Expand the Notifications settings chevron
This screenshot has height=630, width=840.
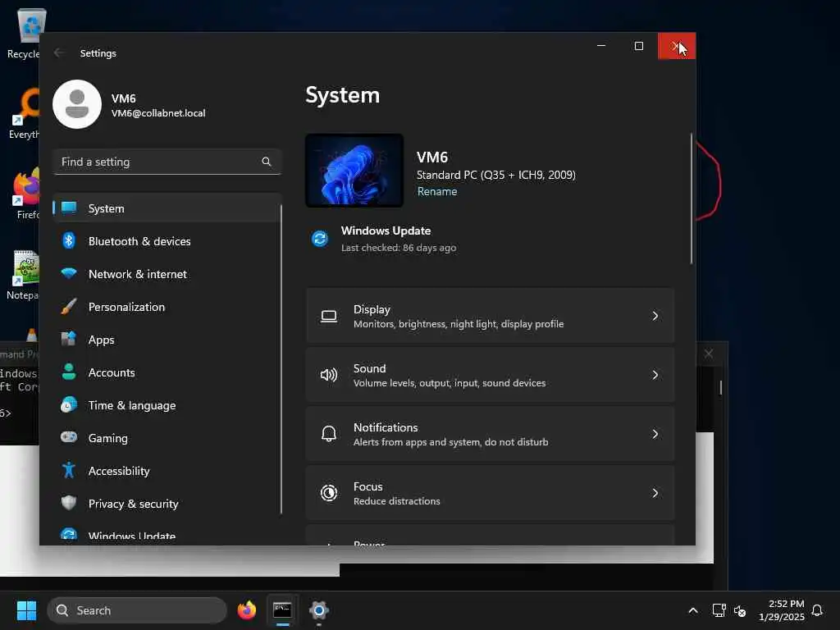[x=655, y=434]
